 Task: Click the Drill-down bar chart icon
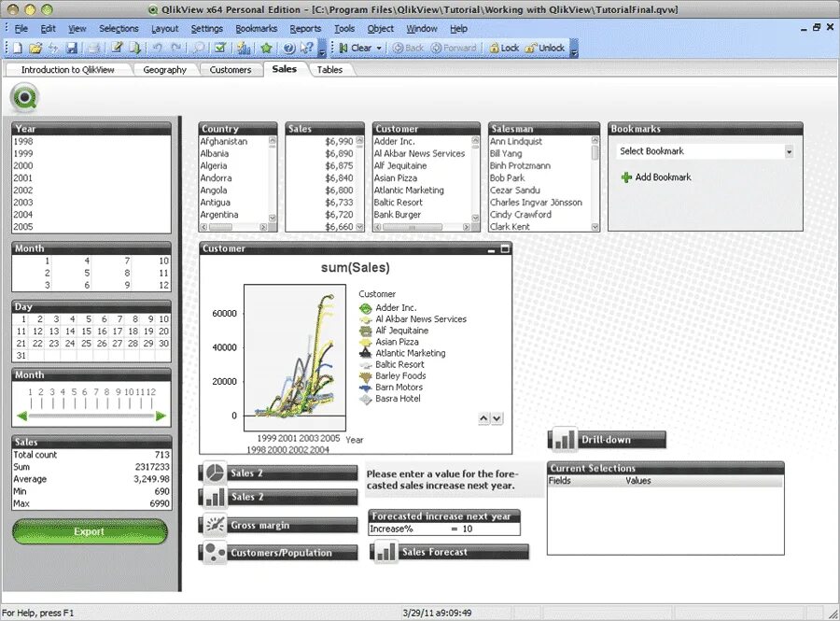tap(564, 439)
